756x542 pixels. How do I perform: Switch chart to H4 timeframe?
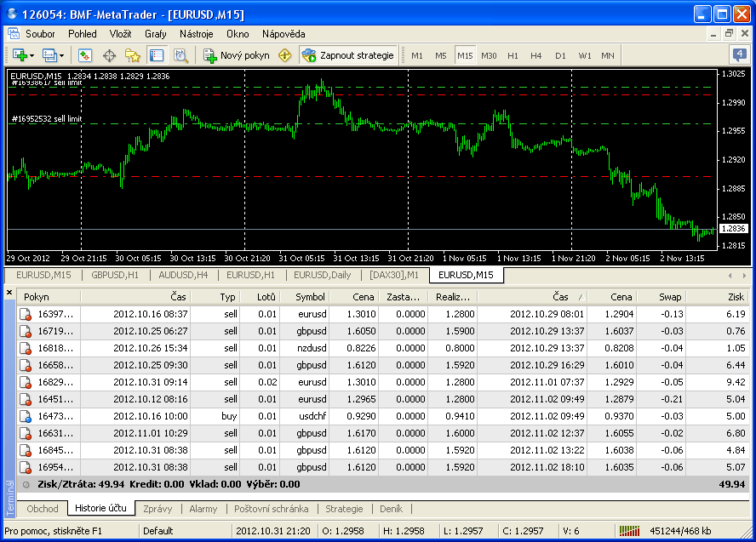click(536, 56)
